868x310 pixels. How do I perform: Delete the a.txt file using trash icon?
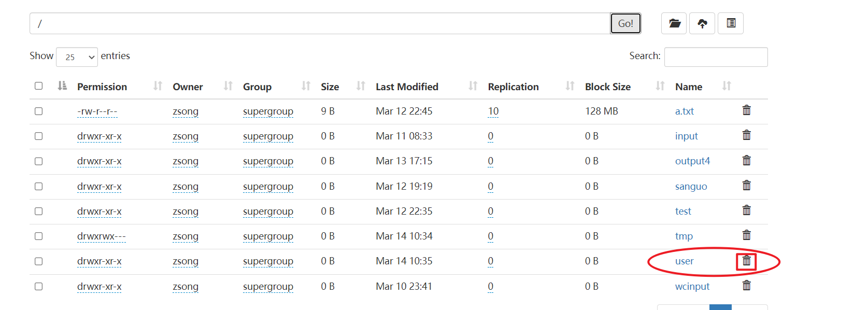pos(746,110)
